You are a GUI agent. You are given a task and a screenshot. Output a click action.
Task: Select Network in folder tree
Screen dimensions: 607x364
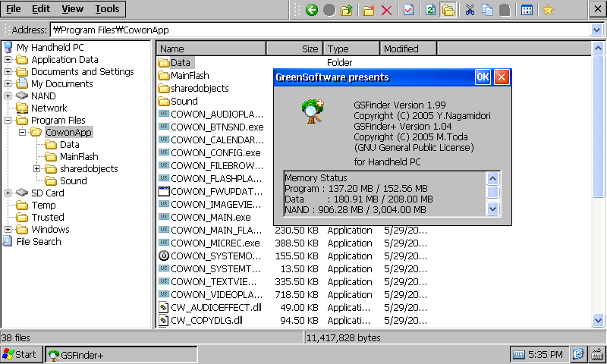[49, 108]
